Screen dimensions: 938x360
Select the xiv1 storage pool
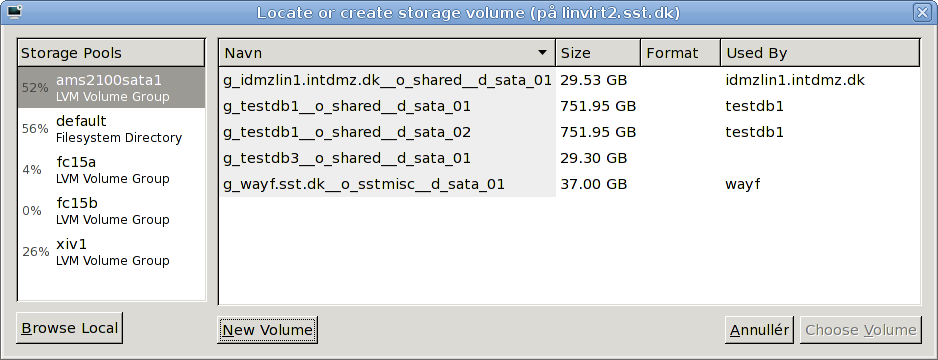(x=111, y=252)
